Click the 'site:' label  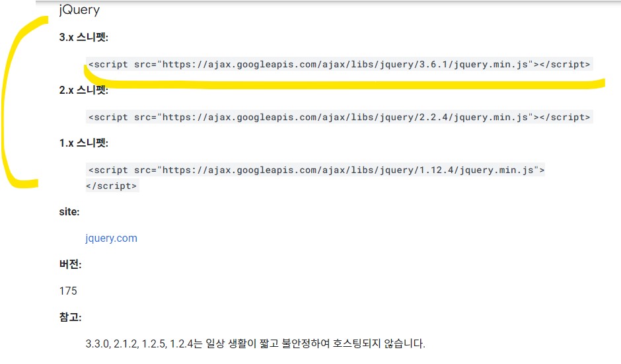(x=69, y=212)
